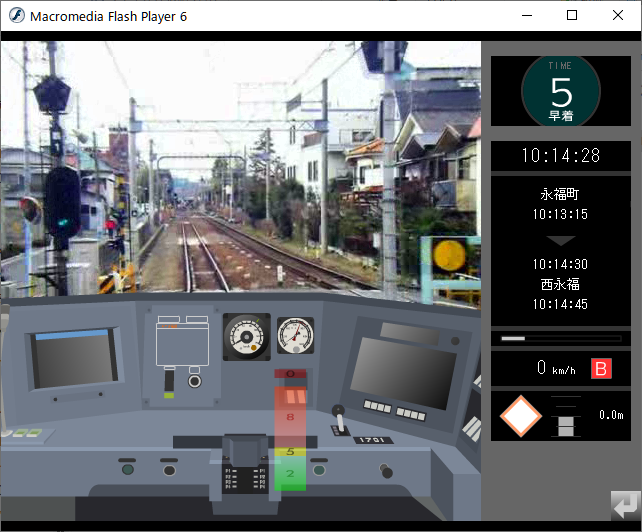Select the 西永福 arrival station entry
Screen dimensions: 642x532
(x=560, y=285)
